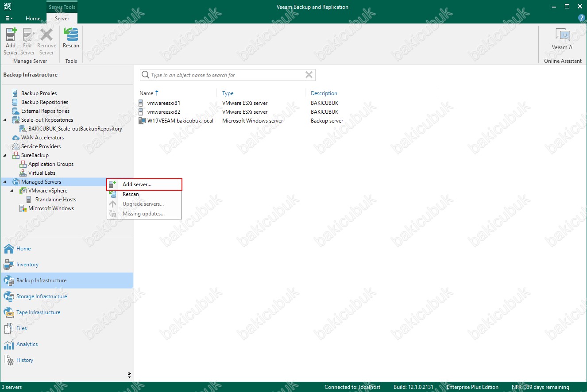Open the Files navigation view

coord(67,328)
